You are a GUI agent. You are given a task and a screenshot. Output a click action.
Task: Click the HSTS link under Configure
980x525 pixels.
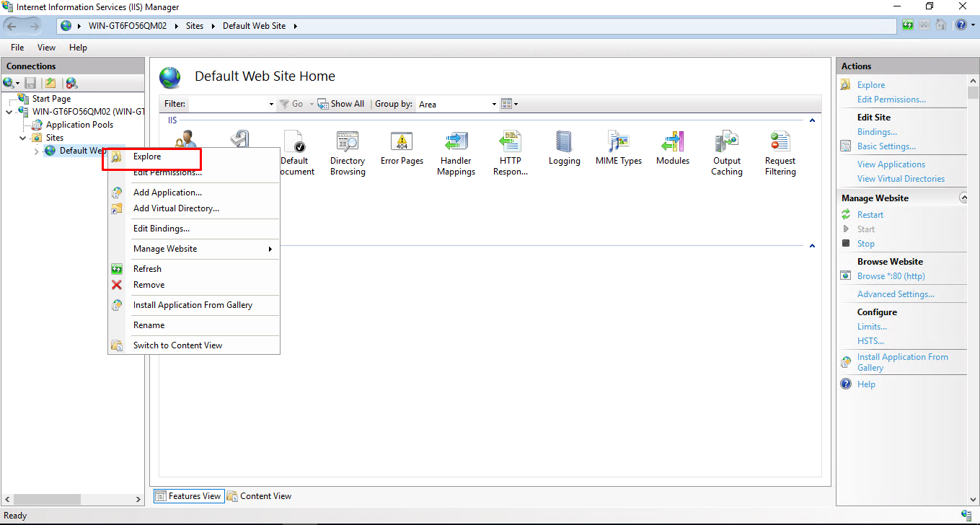pyautogui.click(x=870, y=341)
